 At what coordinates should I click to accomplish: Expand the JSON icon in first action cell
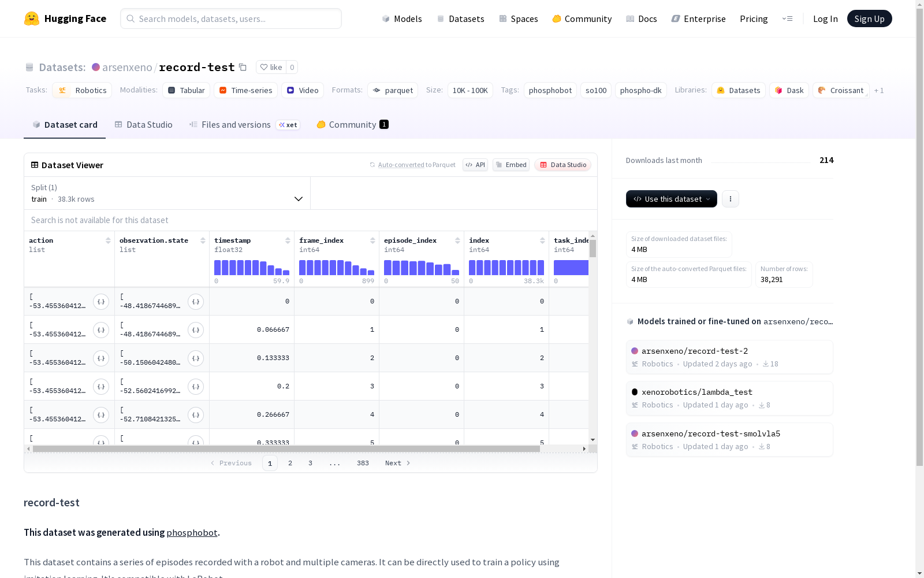(x=101, y=302)
